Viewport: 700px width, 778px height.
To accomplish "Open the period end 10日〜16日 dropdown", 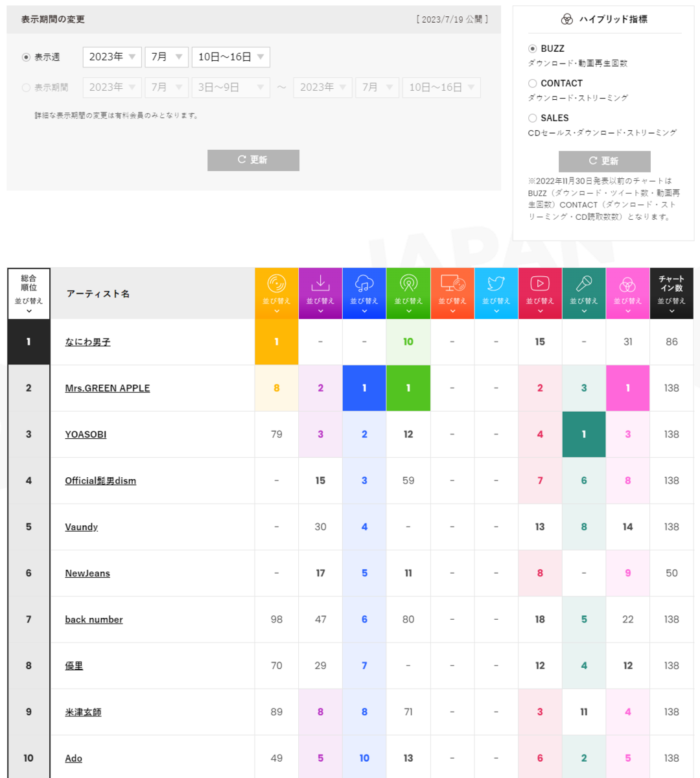I will pos(441,88).
